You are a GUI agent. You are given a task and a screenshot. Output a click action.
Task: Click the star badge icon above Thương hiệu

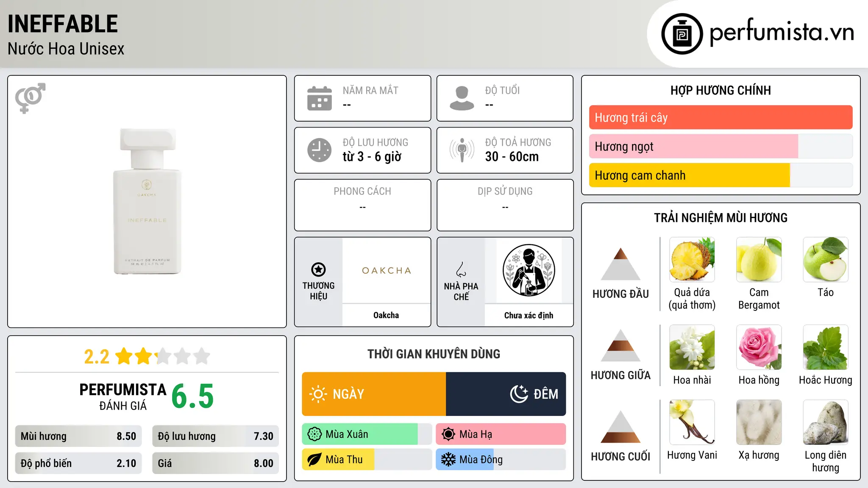click(x=318, y=269)
